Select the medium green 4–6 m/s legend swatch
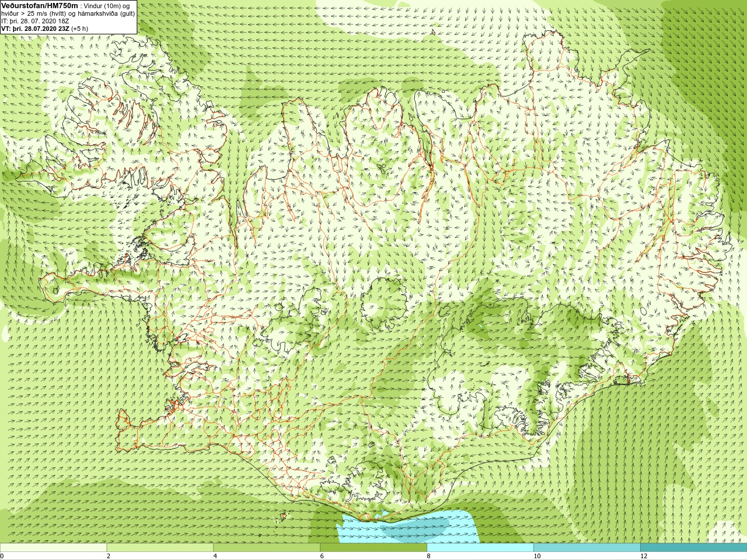747x560 pixels. pos(267,548)
